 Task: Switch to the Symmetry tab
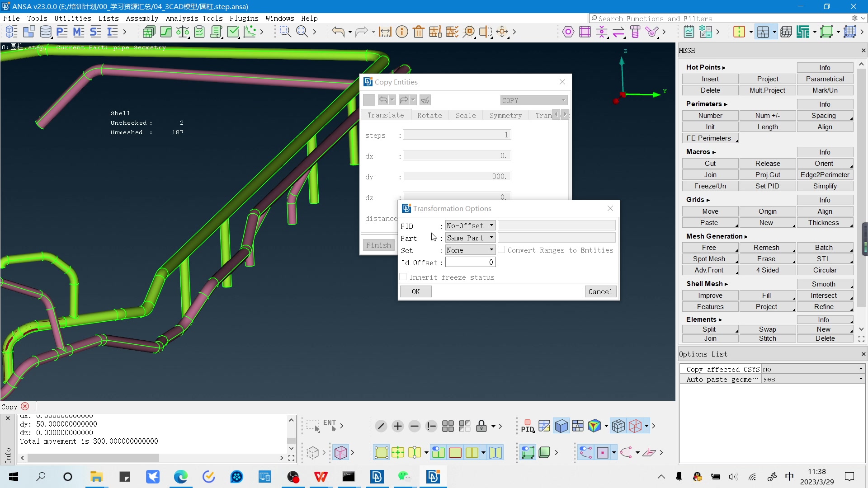pyautogui.click(x=505, y=115)
